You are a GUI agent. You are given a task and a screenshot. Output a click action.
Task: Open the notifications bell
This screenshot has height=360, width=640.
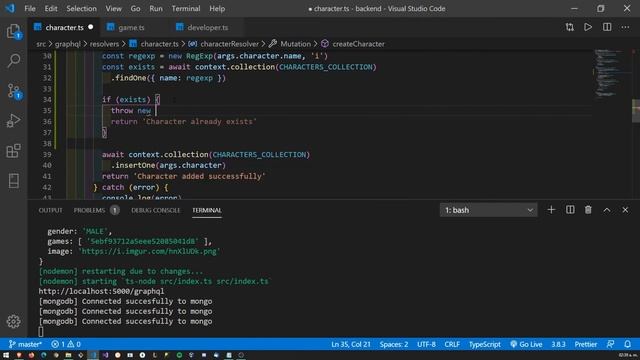point(628,344)
